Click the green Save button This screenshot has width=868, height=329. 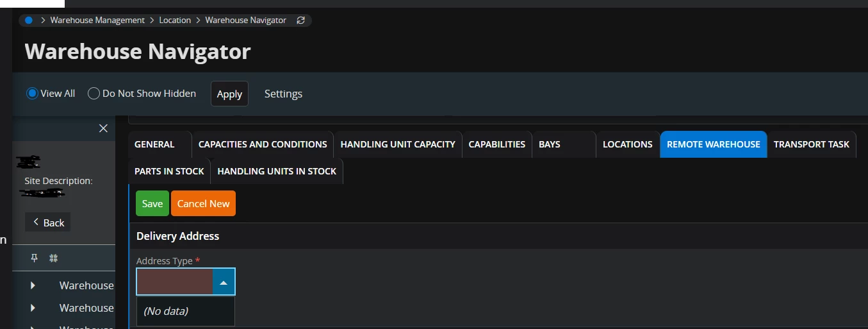[152, 203]
